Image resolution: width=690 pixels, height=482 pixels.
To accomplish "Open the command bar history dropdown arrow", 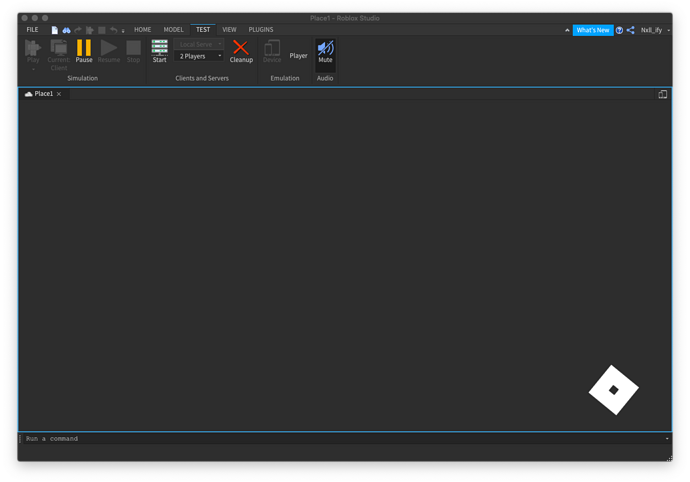I will coord(667,438).
